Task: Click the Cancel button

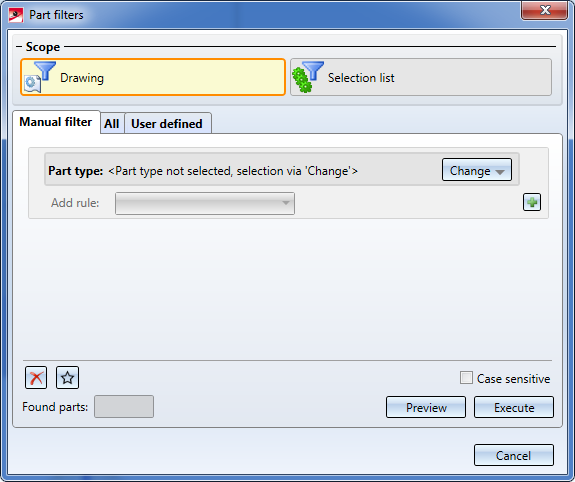Action: point(514,455)
